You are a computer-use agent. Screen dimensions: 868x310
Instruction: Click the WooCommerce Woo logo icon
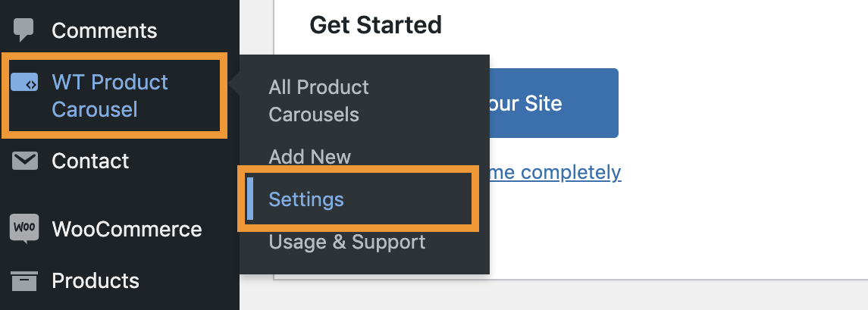click(x=24, y=229)
